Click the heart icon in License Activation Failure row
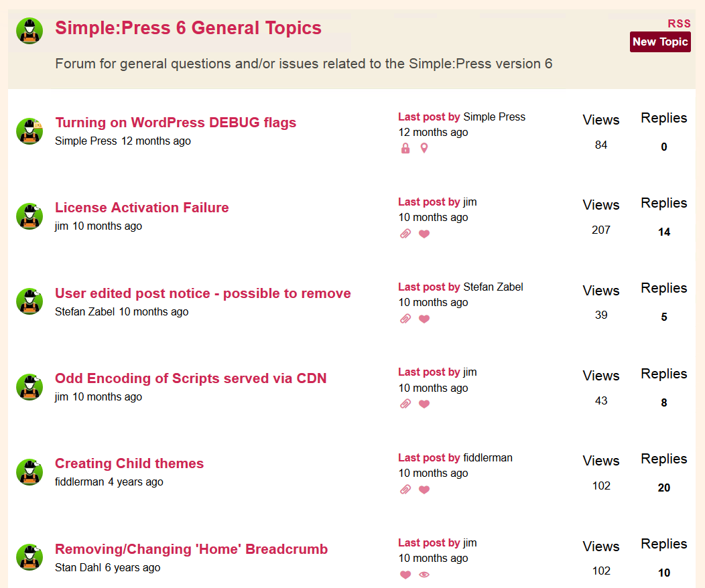Screen dimensions: 705x588 (424, 234)
